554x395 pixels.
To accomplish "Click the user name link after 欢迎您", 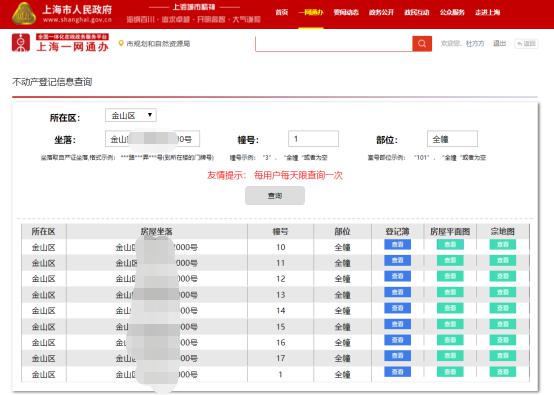I will click(475, 43).
